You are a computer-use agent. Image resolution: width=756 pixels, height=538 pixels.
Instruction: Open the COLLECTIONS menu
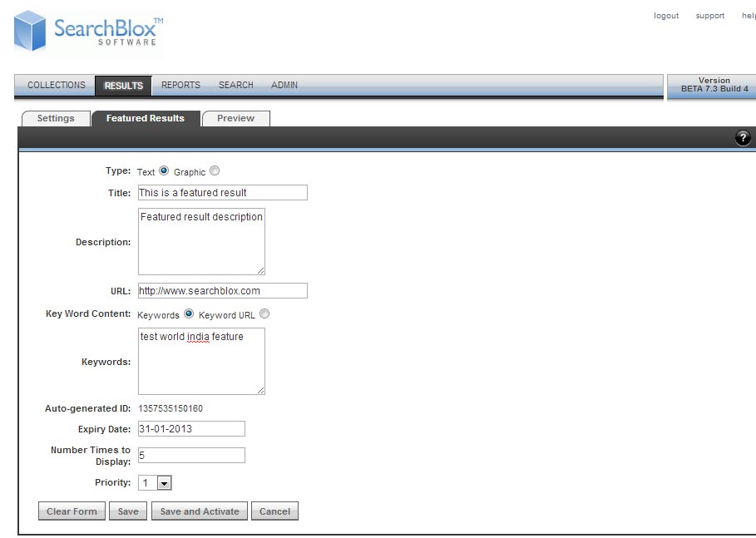pos(57,85)
